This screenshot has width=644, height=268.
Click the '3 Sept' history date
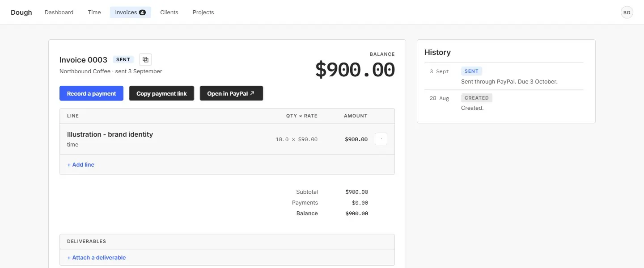point(439,71)
